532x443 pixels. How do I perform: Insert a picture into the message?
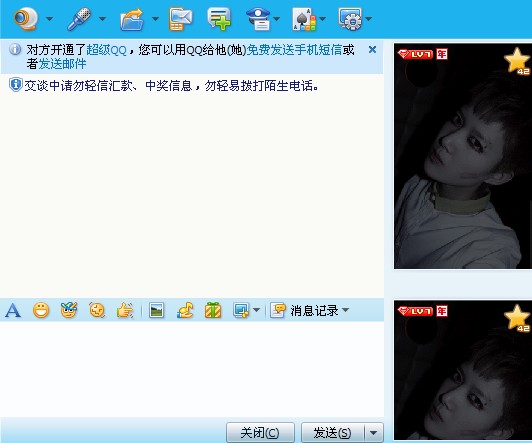pyautogui.click(x=156, y=310)
